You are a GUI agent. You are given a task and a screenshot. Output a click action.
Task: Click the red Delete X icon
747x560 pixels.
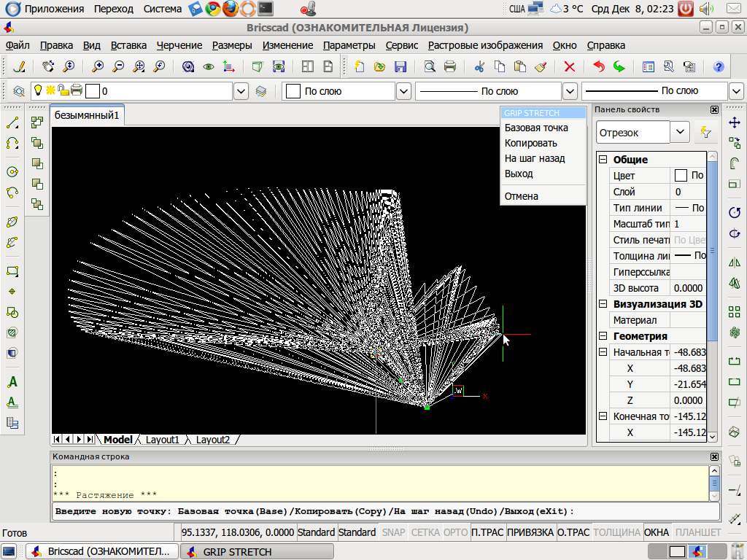(x=570, y=67)
